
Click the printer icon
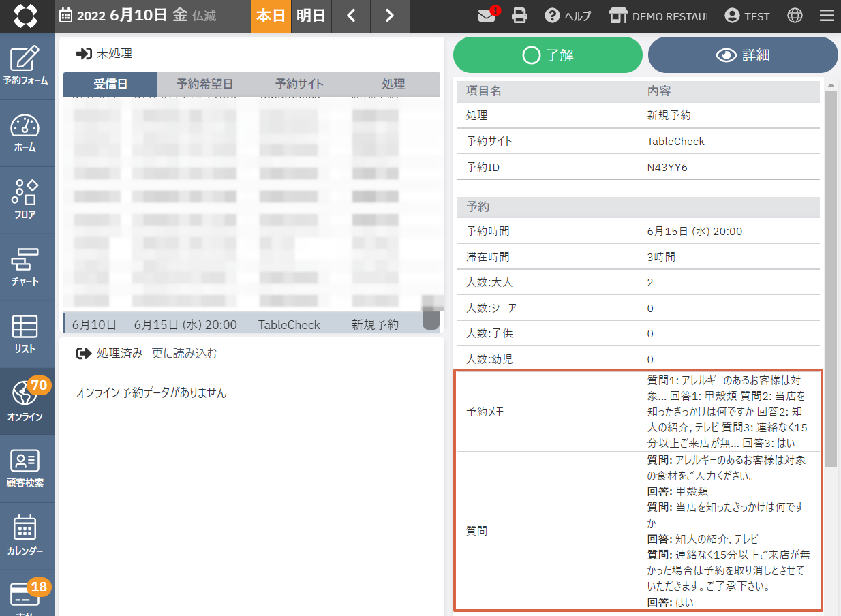point(519,16)
